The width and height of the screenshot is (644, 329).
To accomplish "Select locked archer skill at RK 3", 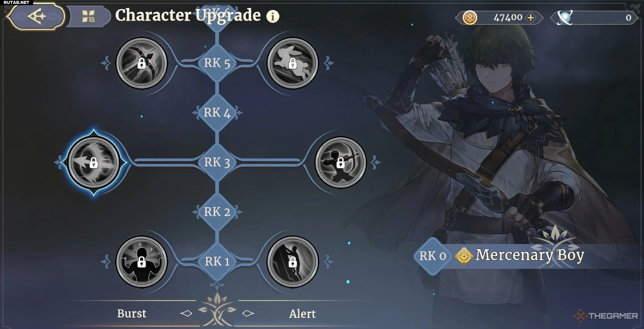I will coord(341,162).
